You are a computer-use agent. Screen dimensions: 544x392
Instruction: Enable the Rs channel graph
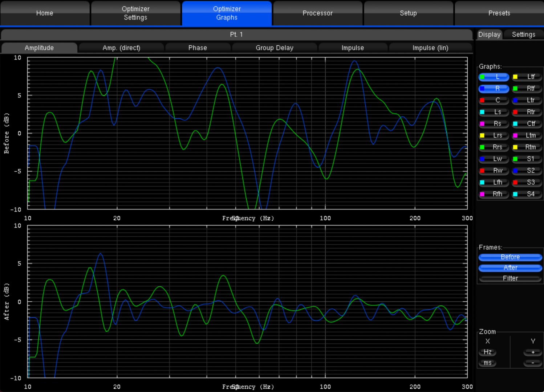coord(494,124)
